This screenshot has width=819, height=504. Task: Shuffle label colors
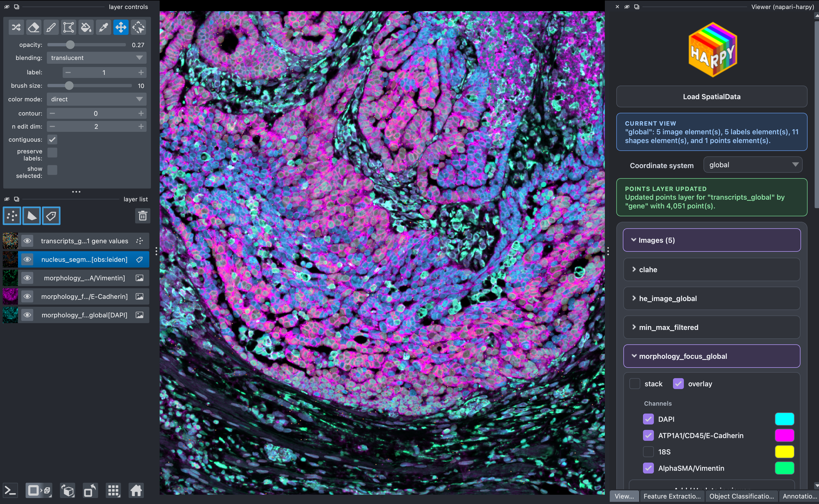[16, 27]
